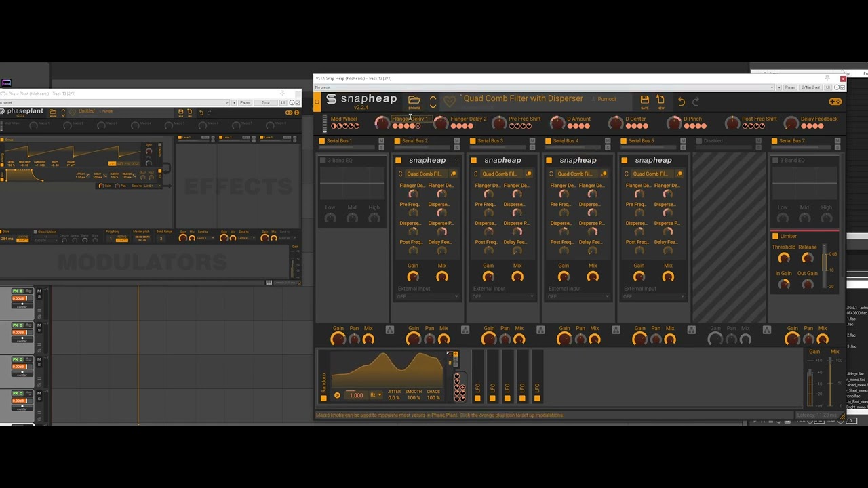
Task: Toggle the Serial Bus 7 enable checkbox
Action: coord(774,141)
